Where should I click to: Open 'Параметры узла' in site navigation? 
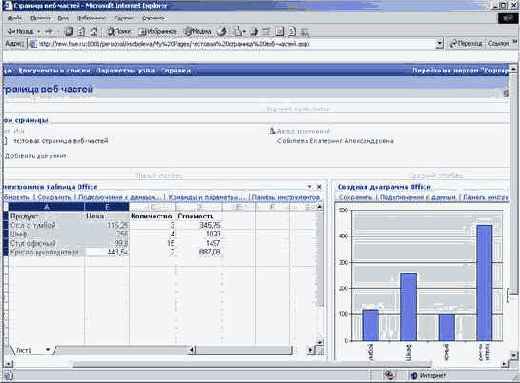126,71
